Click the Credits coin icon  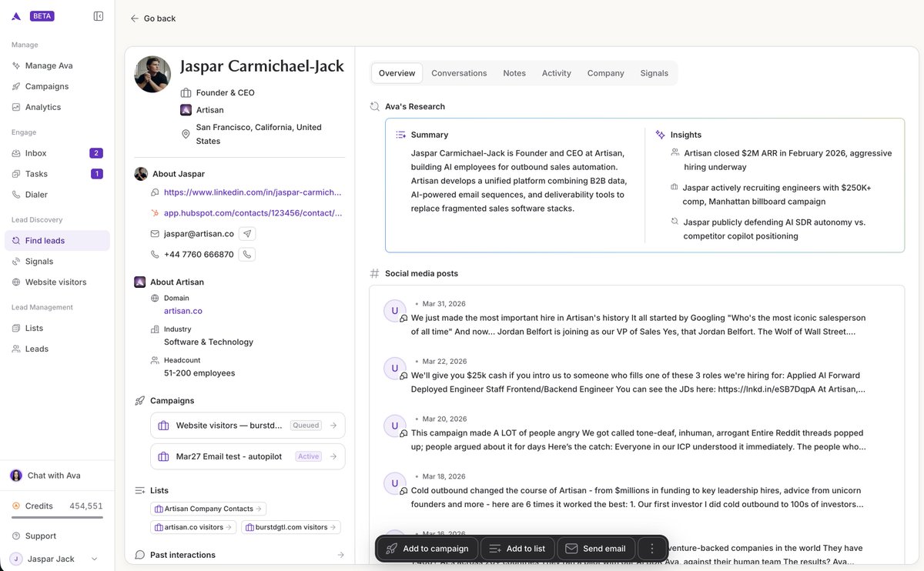pyautogui.click(x=16, y=506)
